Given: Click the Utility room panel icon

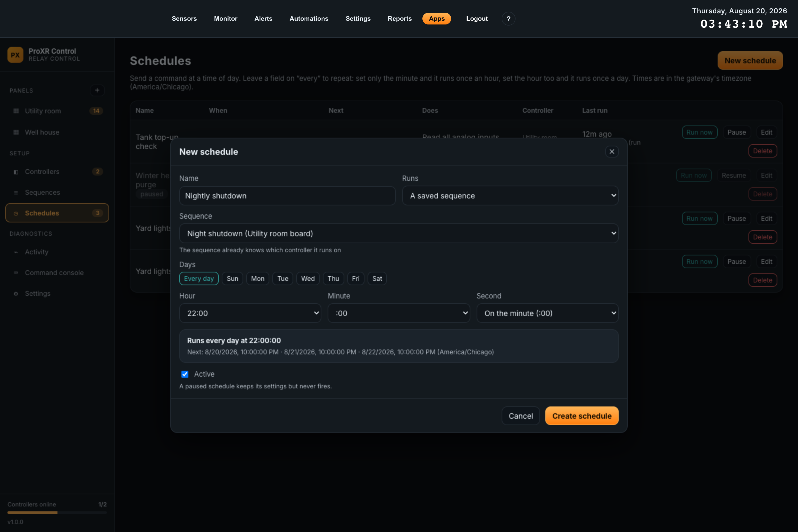Looking at the screenshot, I should point(16,111).
